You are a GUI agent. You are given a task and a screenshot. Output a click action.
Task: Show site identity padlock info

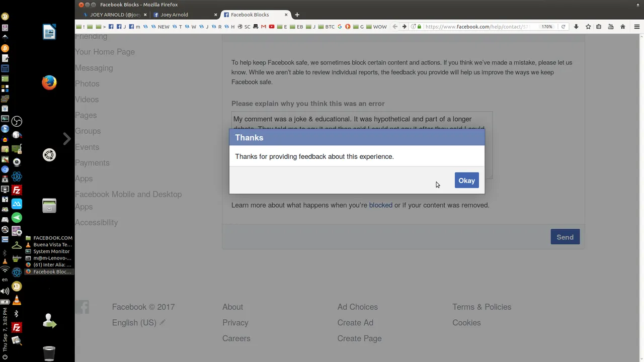(x=419, y=27)
